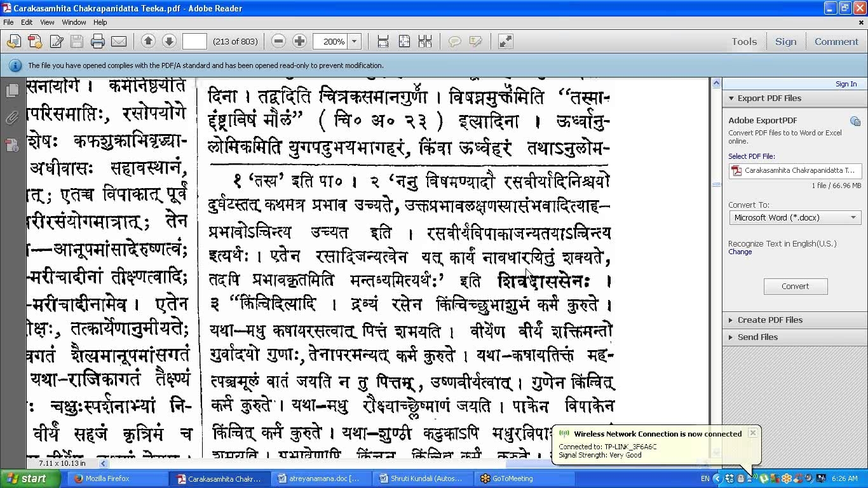
Task: Collapse the Export PDF Files section
Action: (x=769, y=98)
